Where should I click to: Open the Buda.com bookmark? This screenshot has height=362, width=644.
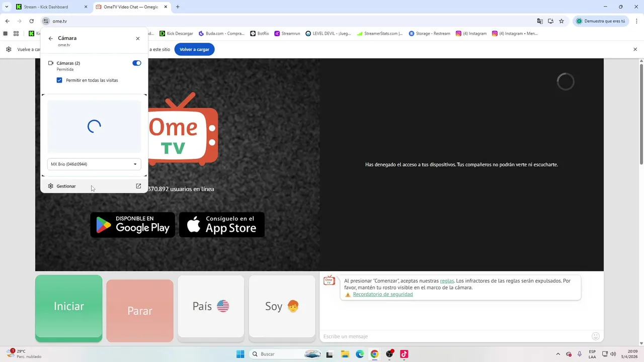(x=221, y=34)
